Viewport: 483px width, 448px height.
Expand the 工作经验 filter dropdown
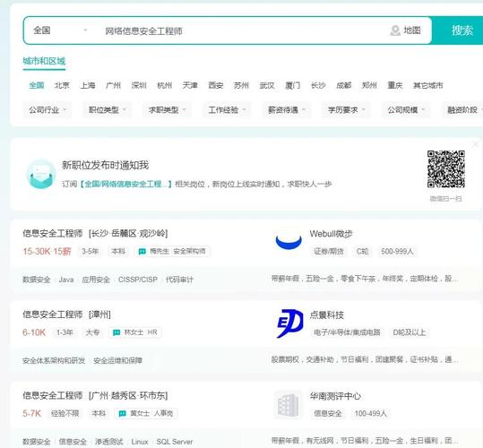pyautogui.click(x=227, y=109)
